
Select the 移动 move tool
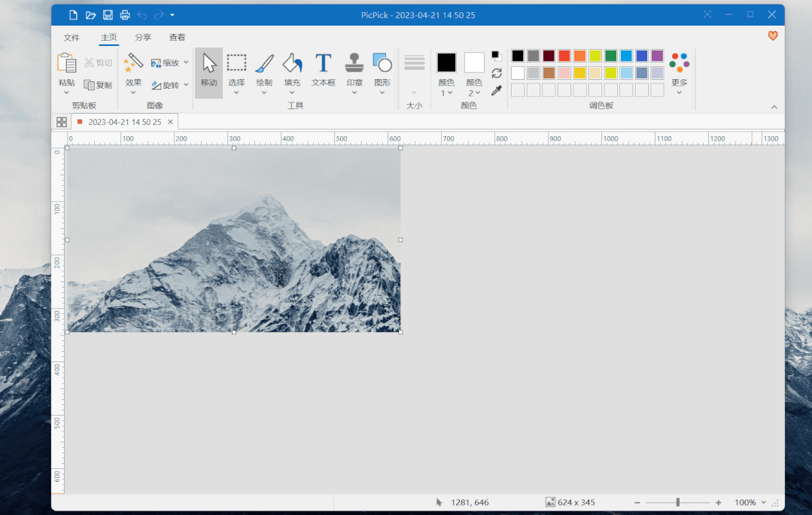tap(208, 72)
